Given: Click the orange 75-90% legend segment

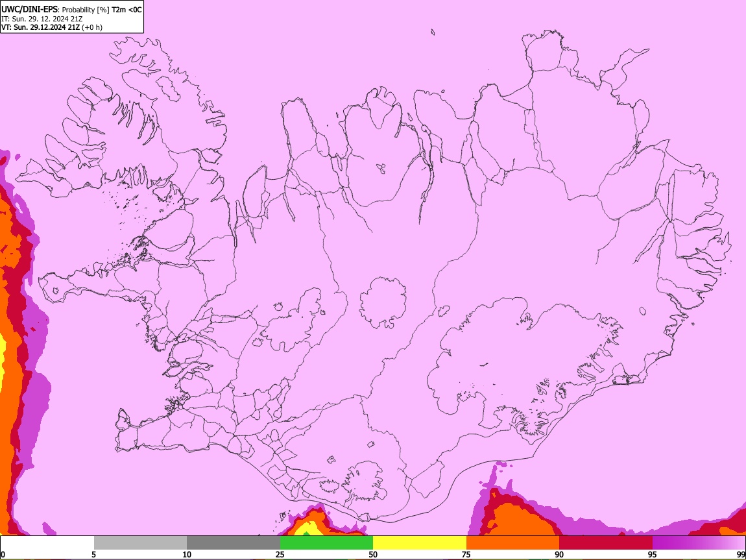Looking at the screenshot, I should tap(512, 542).
